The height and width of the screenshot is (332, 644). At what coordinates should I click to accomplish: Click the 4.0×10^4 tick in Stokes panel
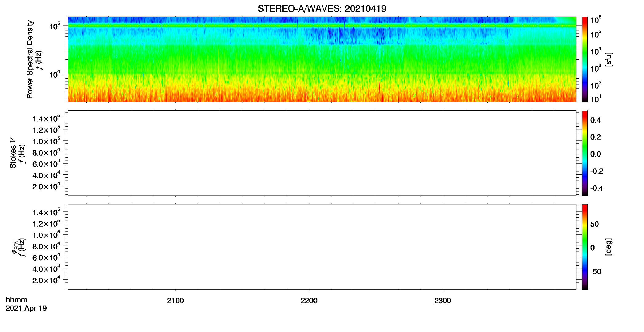coord(46,175)
